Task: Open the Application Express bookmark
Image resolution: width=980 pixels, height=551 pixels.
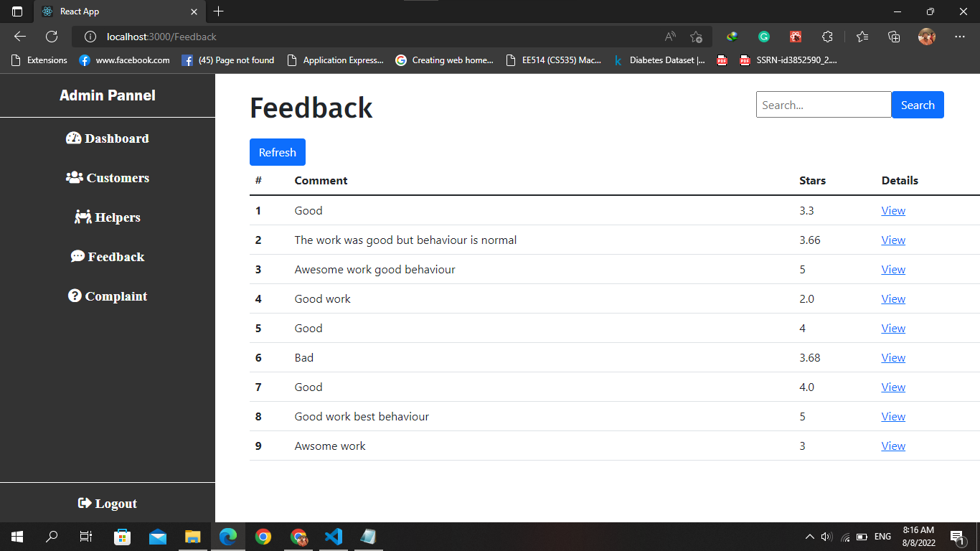Action: (x=335, y=60)
